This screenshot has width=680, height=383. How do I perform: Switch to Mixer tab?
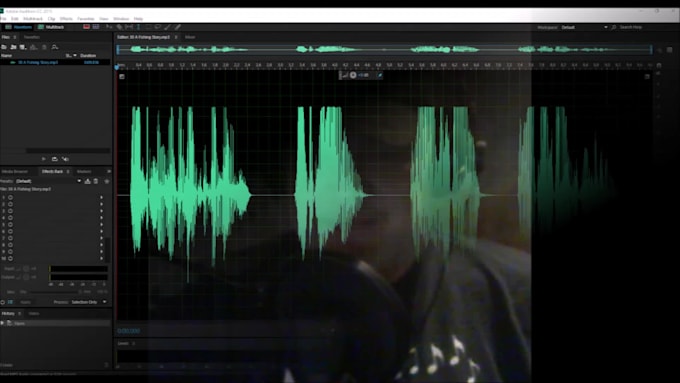click(x=190, y=37)
